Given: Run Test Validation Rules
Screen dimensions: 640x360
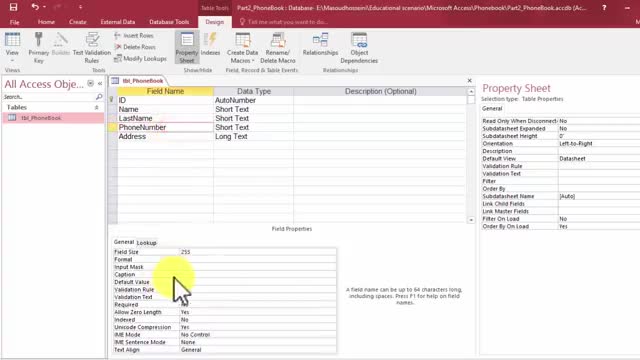Looking at the screenshot, I should click(x=92, y=47).
